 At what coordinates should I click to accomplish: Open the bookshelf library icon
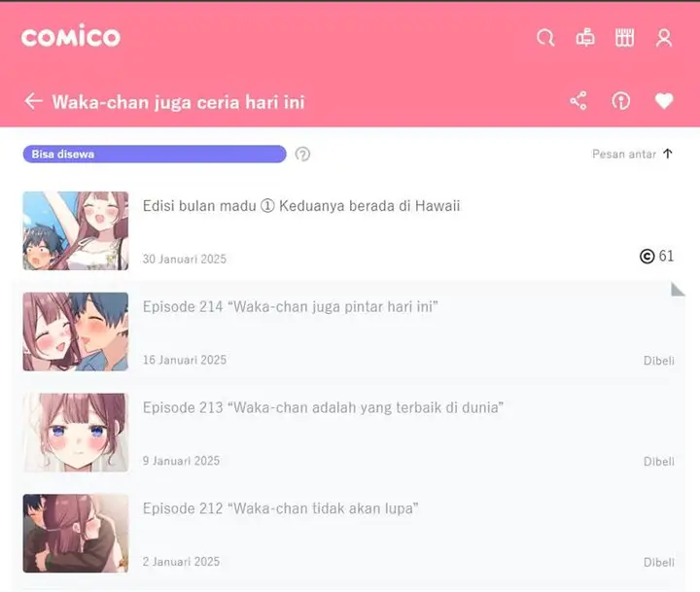pos(624,38)
